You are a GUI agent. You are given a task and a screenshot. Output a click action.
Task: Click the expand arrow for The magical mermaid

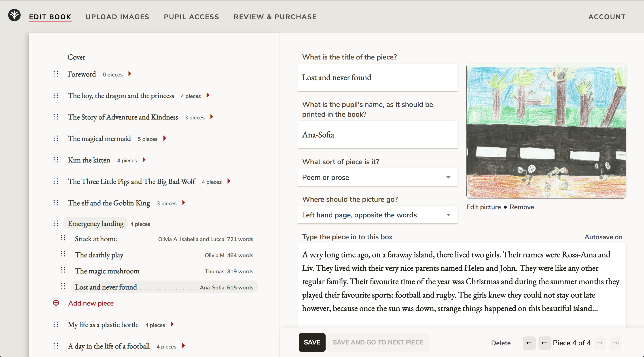click(165, 138)
